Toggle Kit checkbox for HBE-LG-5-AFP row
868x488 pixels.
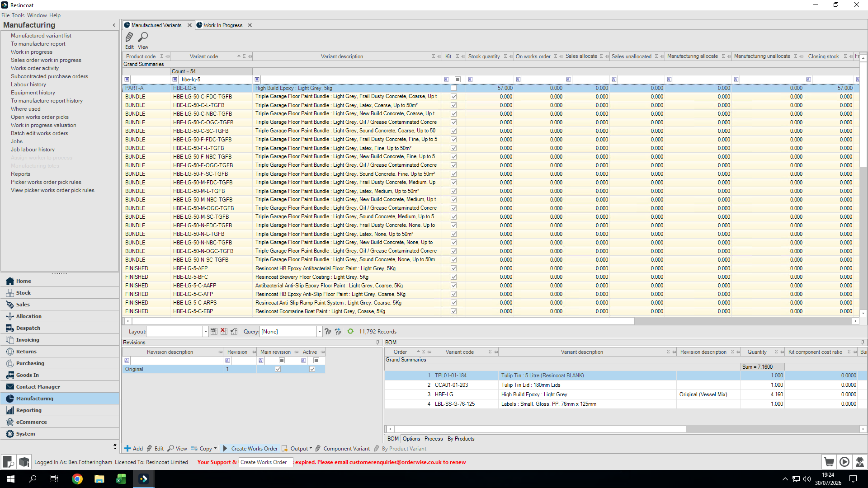click(x=453, y=268)
